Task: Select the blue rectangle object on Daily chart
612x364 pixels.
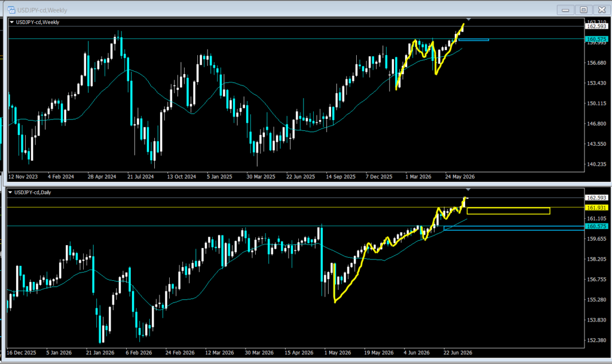Action: (x=514, y=228)
